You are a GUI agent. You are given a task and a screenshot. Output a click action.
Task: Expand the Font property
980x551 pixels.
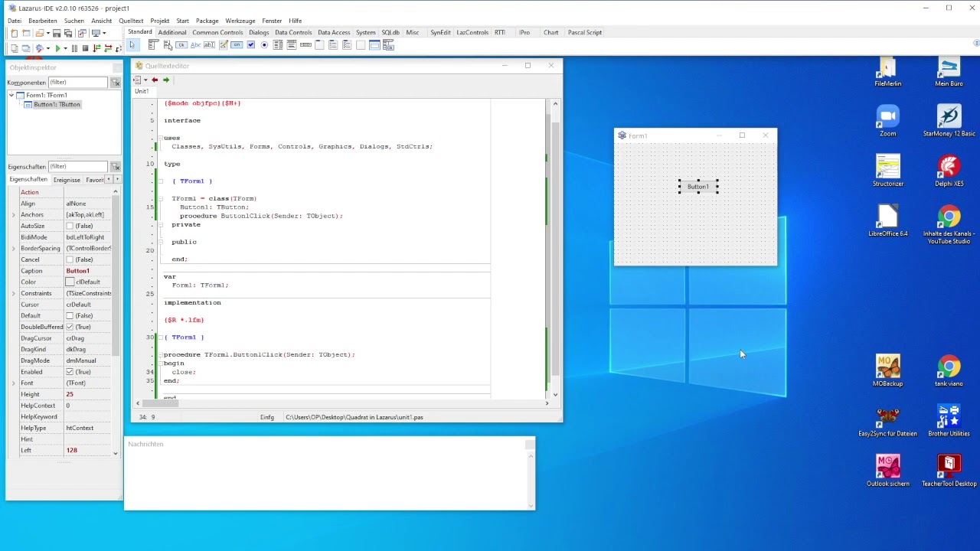(13, 383)
